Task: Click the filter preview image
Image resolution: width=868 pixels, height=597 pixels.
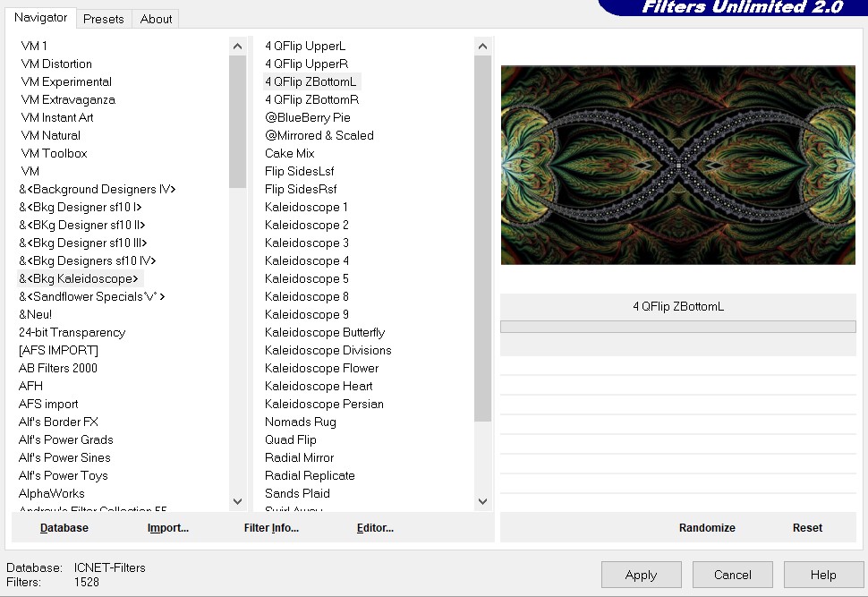Action: click(677, 165)
